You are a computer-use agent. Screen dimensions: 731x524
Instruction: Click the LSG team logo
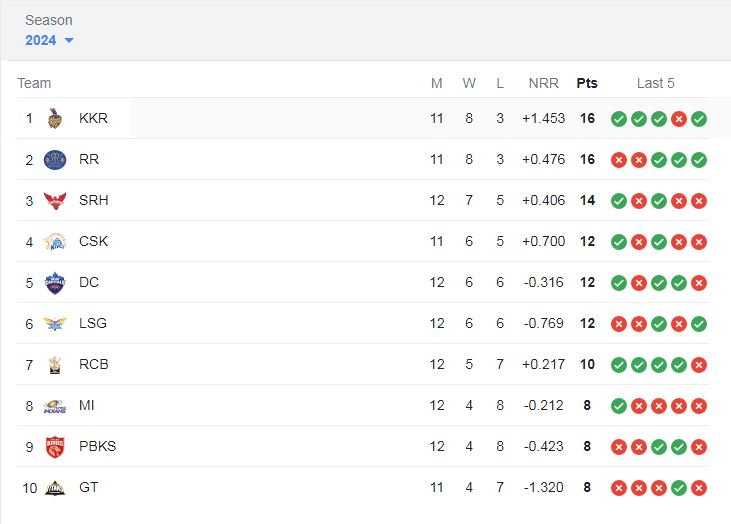coord(55,324)
